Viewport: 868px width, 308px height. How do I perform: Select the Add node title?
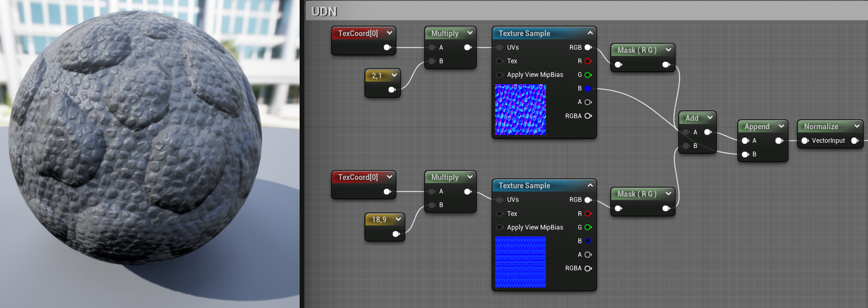(x=692, y=118)
